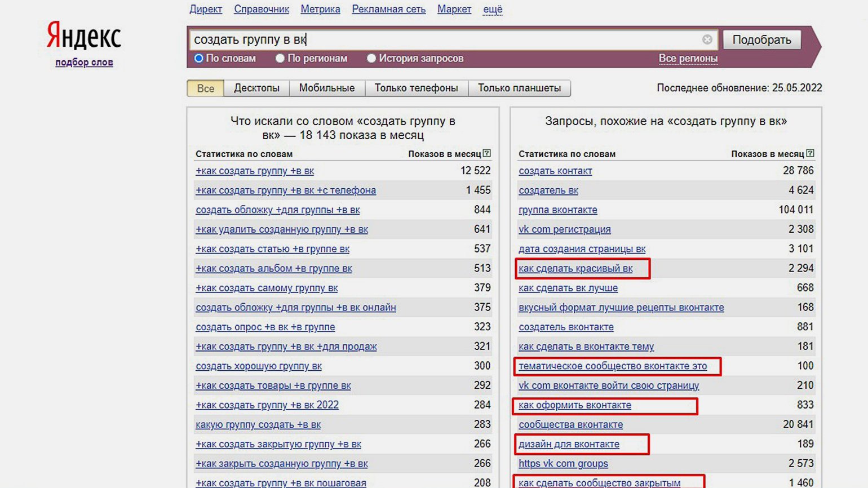Open query '+как создать группу +в вк +с телефона'

(x=286, y=190)
